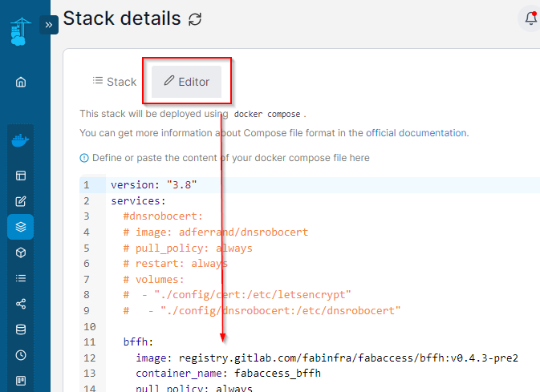Click the Portainer logo in sidebar
The width and height of the screenshot is (540, 392).
(x=19, y=32)
